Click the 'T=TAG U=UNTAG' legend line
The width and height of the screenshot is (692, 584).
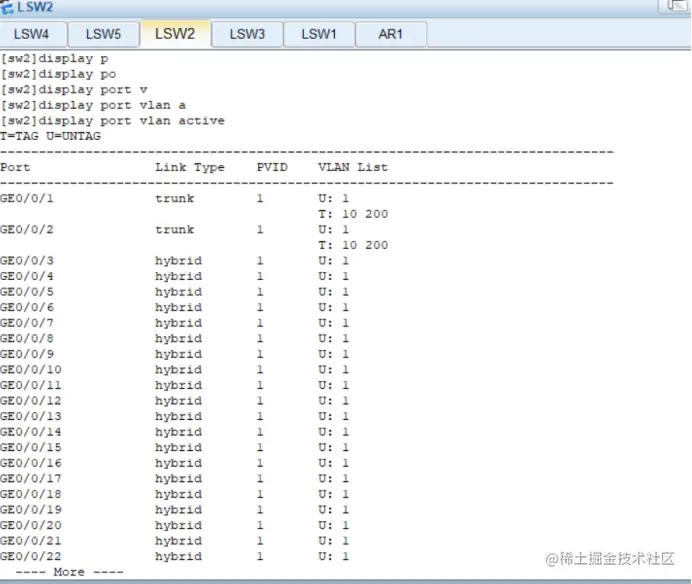[51, 136]
